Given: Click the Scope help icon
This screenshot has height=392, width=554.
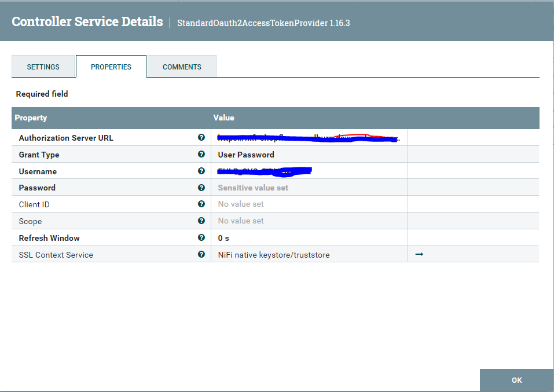Looking at the screenshot, I should pyautogui.click(x=201, y=221).
